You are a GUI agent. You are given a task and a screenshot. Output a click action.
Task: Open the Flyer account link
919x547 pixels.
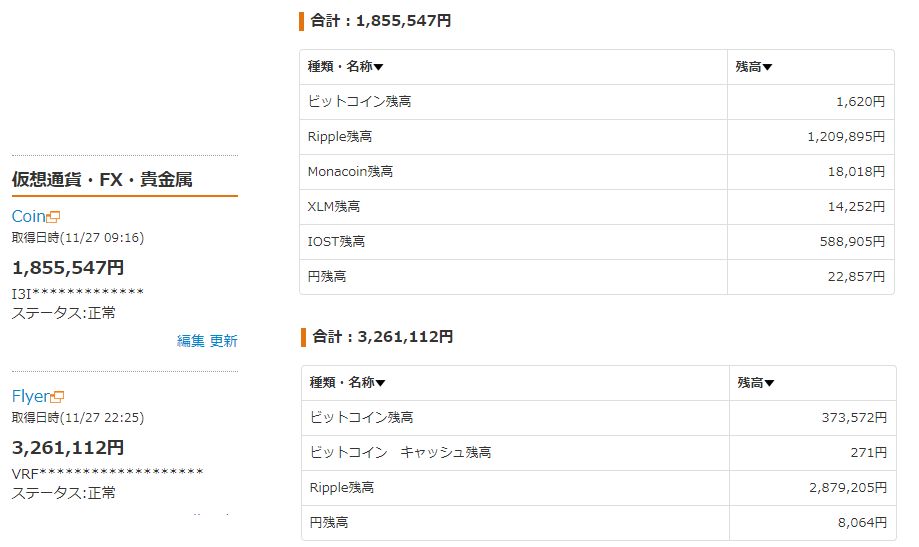30,397
